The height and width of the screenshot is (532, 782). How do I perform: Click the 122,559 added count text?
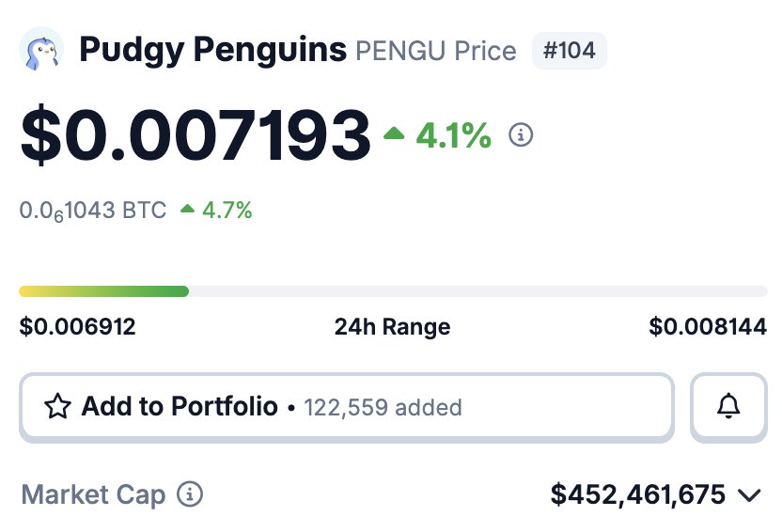[383, 408]
